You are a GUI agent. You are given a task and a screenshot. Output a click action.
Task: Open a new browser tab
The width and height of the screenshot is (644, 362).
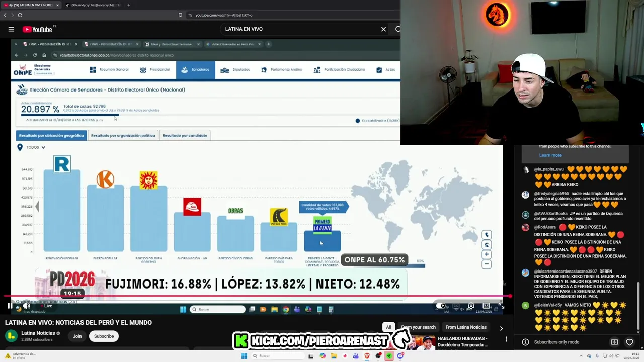pyautogui.click(x=129, y=5)
